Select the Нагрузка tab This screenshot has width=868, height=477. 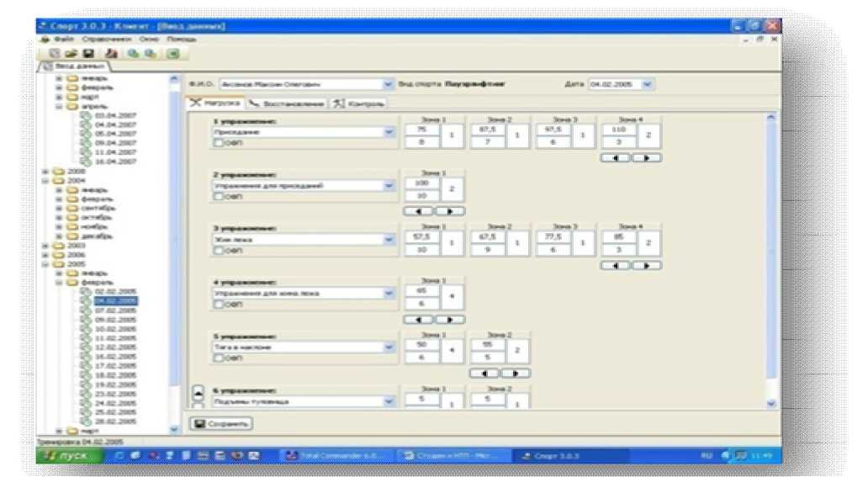(x=215, y=103)
